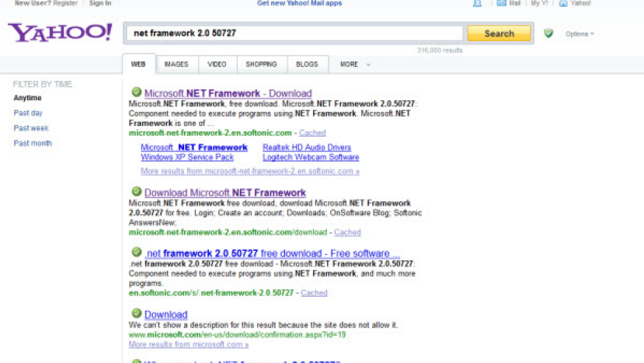
Task: Click the Yahoo! logo
Action: pos(60,33)
